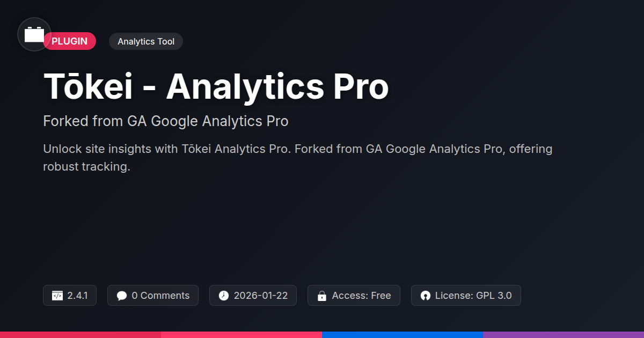This screenshot has width=644, height=338.
Task: Click the pink color strip segment
Action: [241, 335]
